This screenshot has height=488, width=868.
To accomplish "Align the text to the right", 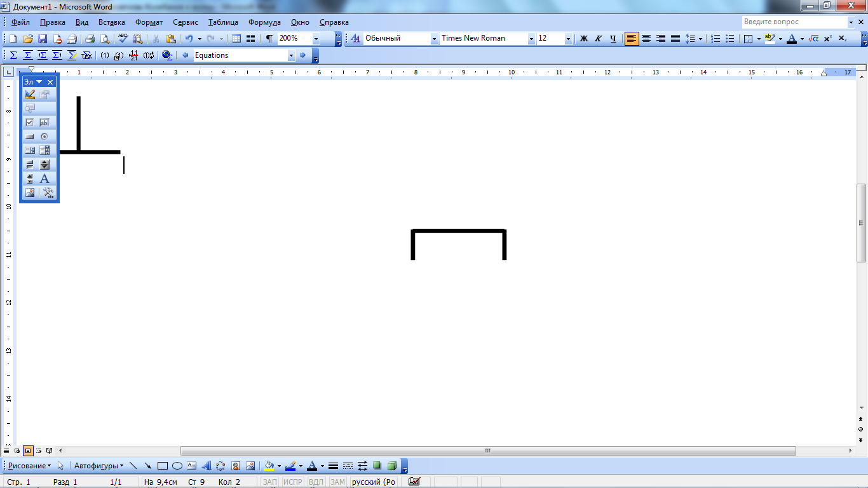I will 661,39.
